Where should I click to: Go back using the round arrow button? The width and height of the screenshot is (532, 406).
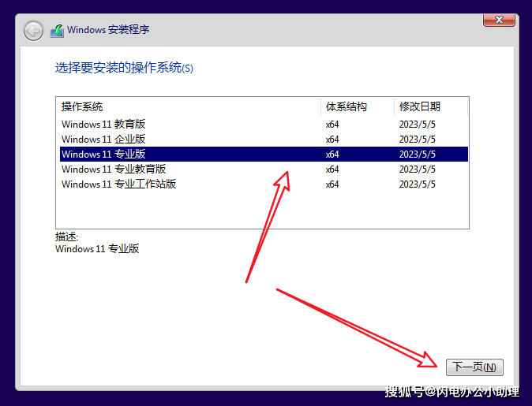(x=33, y=31)
